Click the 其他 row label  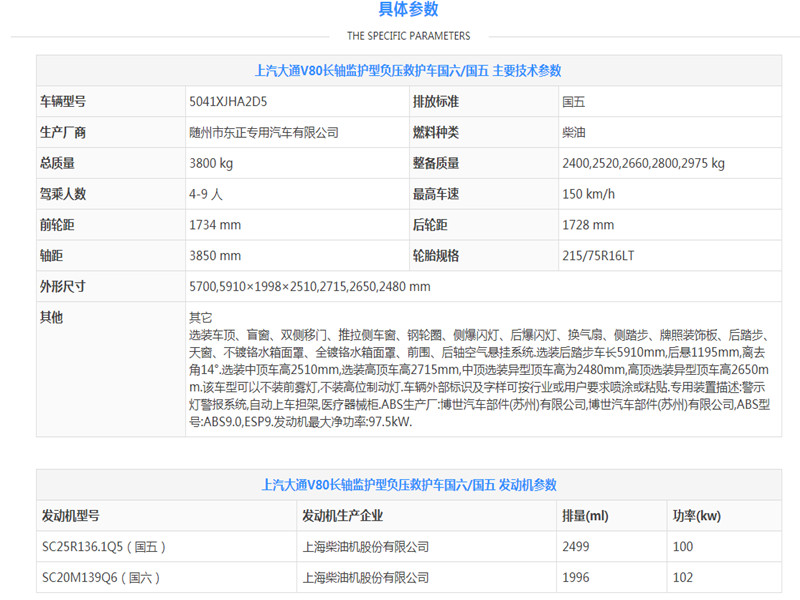pos(51,317)
